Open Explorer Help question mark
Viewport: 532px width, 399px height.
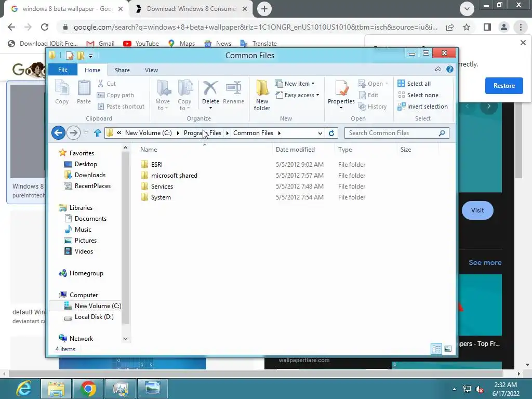click(450, 69)
